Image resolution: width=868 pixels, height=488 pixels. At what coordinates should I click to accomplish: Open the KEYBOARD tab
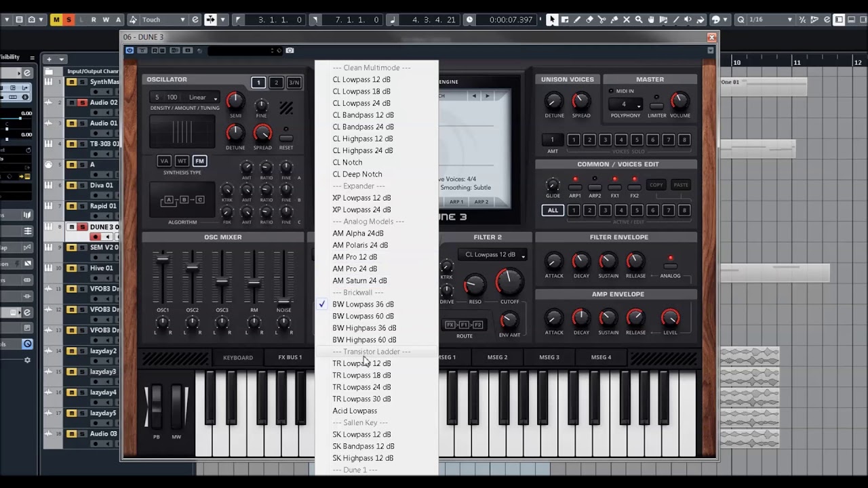click(x=238, y=357)
